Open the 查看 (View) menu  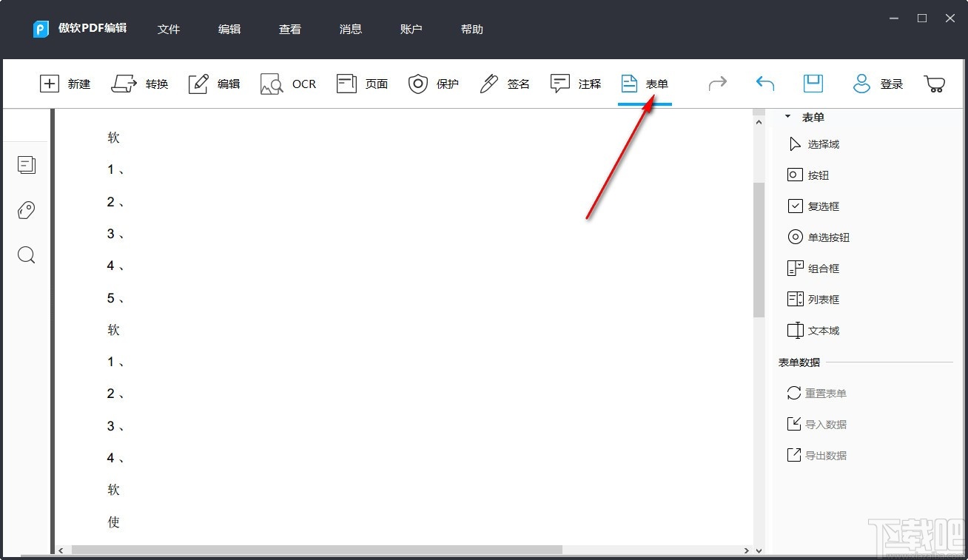click(290, 30)
